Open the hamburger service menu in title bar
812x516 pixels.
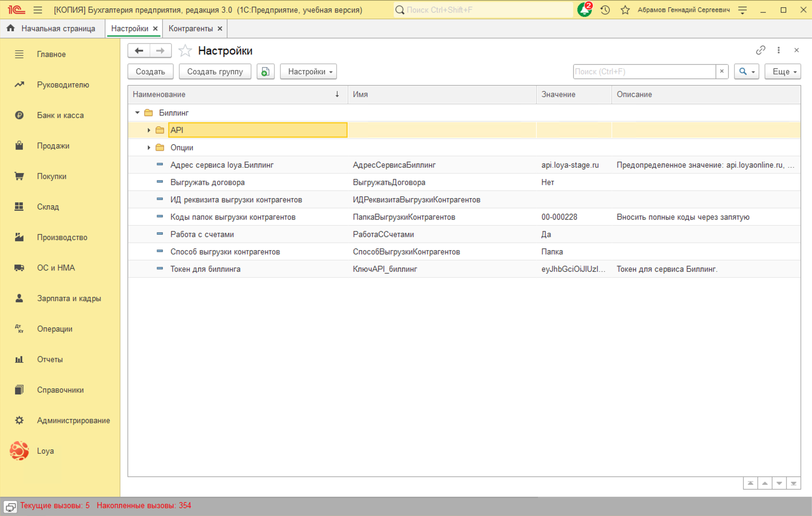[38, 10]
